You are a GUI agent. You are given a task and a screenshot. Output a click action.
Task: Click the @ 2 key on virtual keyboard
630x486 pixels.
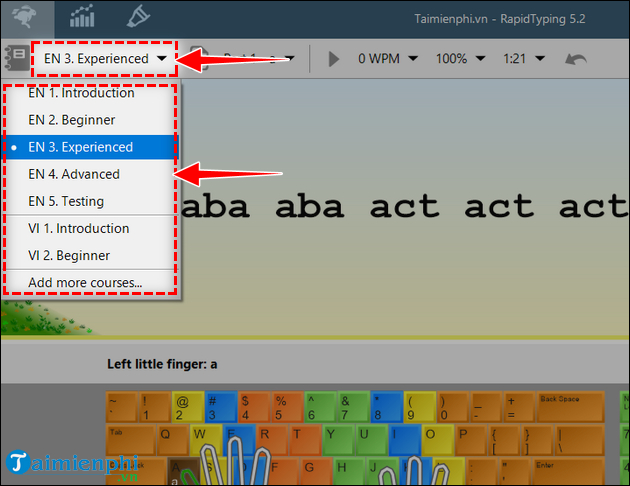(188, 407)
